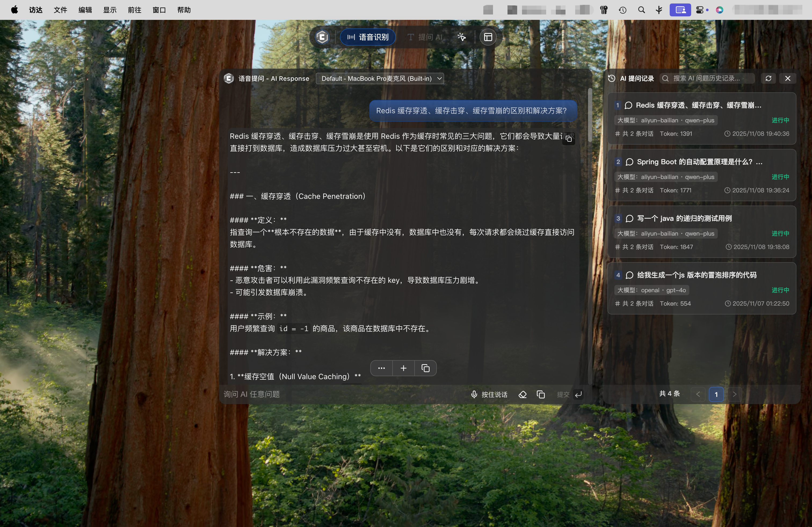Go to next page of history
The image size is (812, 527).
[x=734, y=394]
